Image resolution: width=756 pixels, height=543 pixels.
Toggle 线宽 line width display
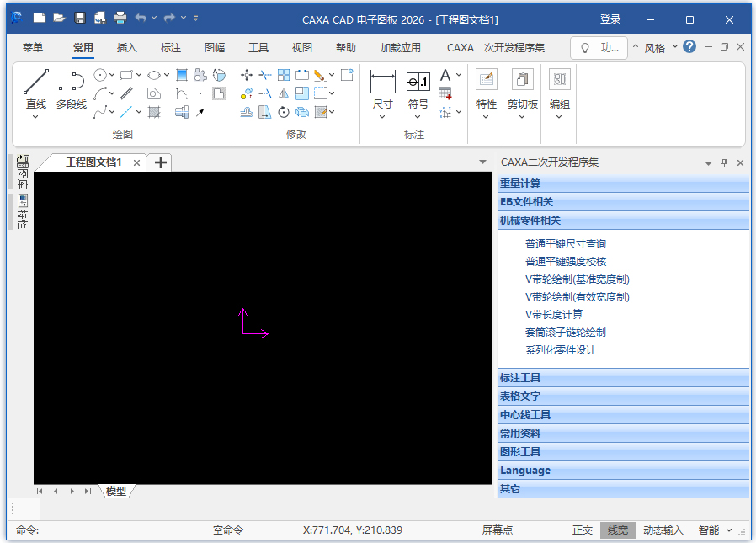click(x=617, y=530)
